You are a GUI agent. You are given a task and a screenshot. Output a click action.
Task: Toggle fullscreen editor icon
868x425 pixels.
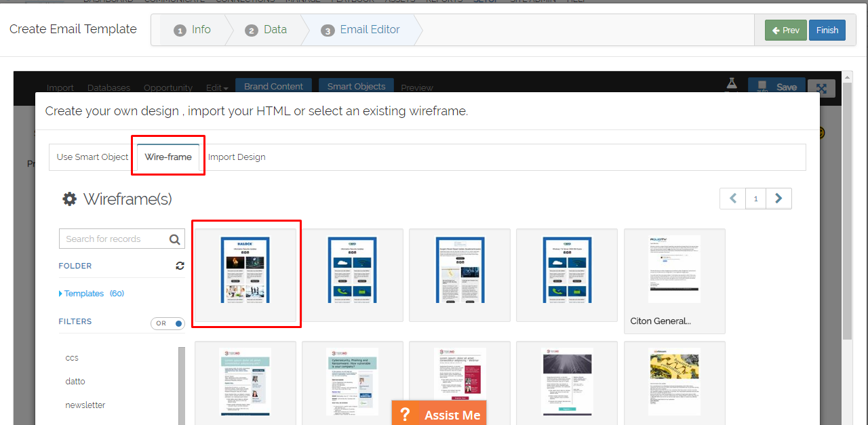pyautogui.click(x=821, y=88)
